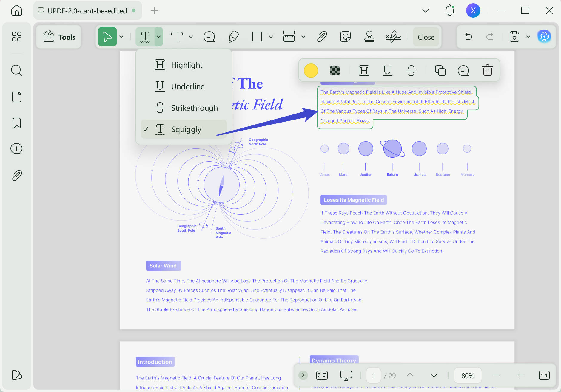Open the bookmarks panel
The width and height of the screenshot is (561, 392).
click(17, 123)
